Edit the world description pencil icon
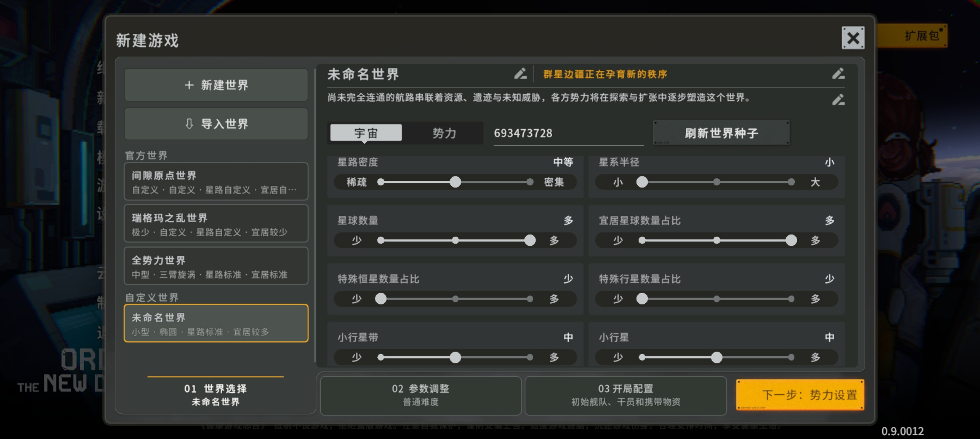The height and width of the screenshot is (439, 980). tap(838, 100)
